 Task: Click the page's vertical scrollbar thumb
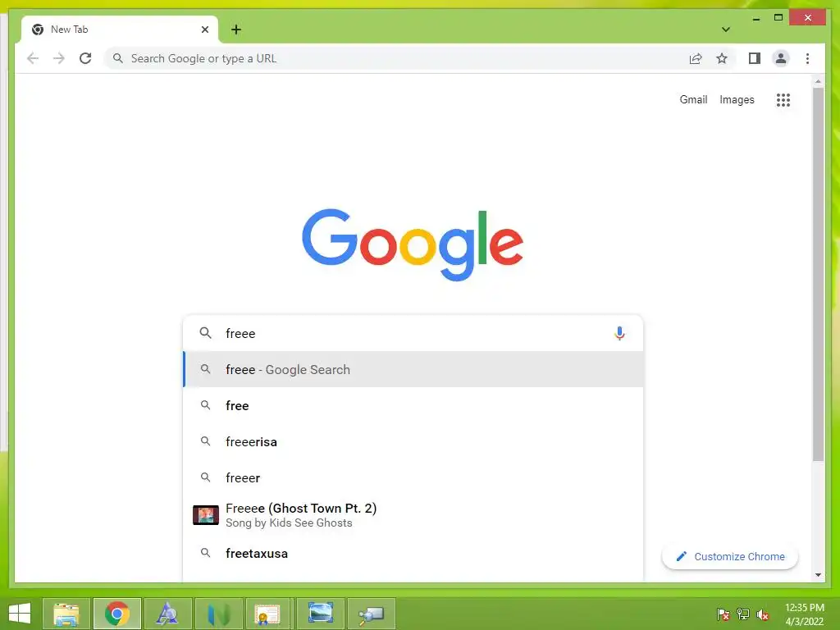click(818, 273)
